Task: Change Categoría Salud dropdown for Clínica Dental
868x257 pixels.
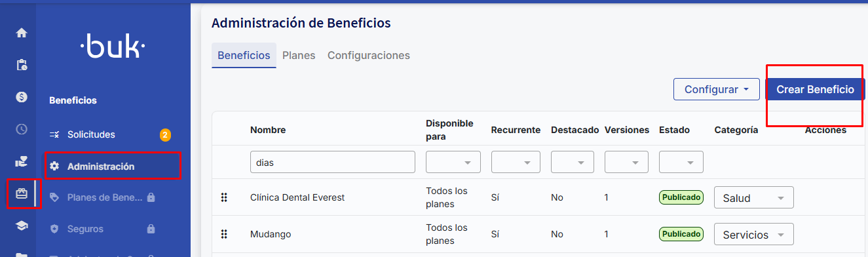Action: 754,198
